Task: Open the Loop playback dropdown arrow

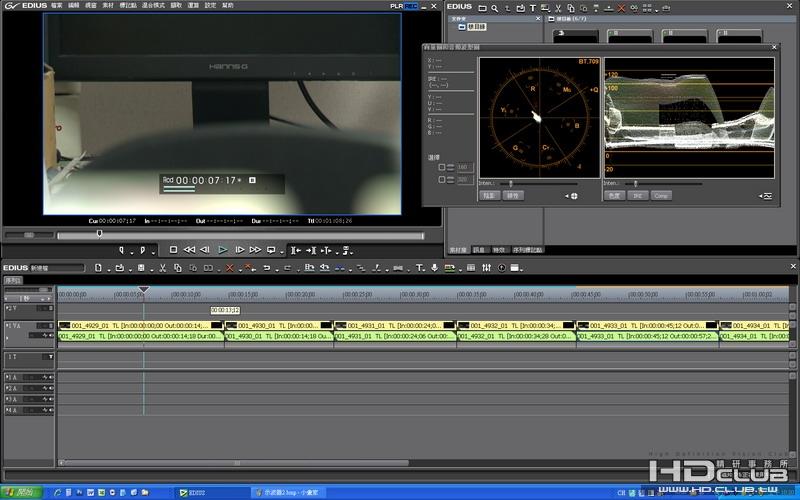Action: pyautogui.click(x=282, y=252)
